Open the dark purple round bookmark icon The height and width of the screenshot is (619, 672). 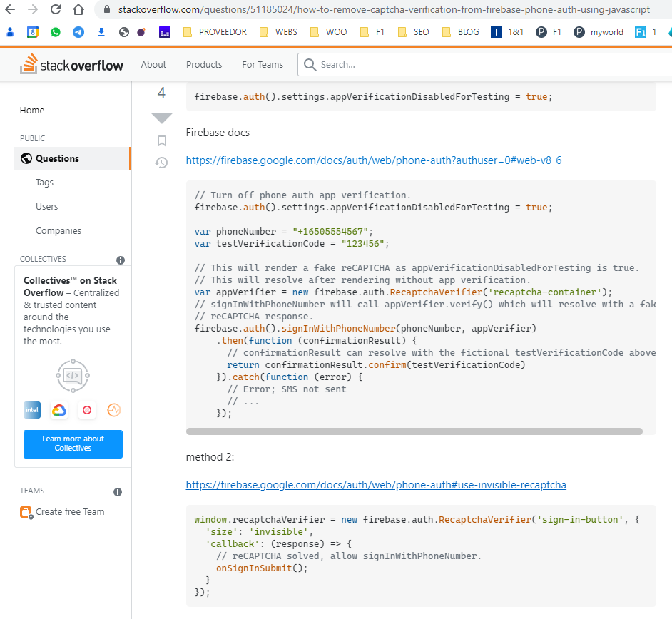click(141, 32)
